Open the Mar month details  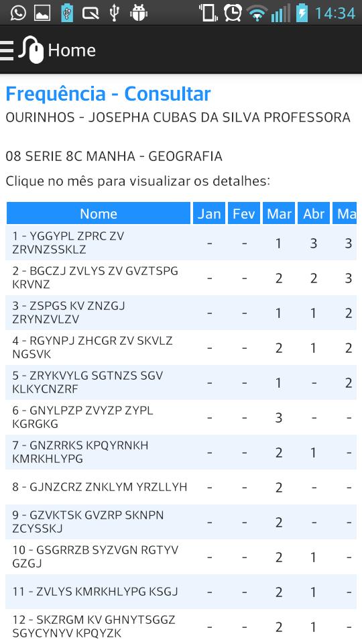(279, 213)
